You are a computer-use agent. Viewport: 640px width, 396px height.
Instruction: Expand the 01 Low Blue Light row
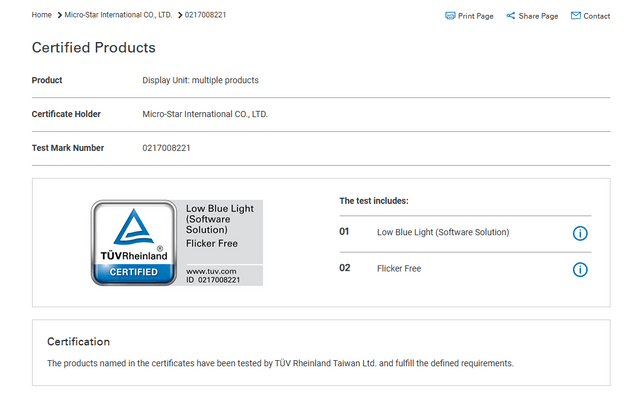pos(465,234)
